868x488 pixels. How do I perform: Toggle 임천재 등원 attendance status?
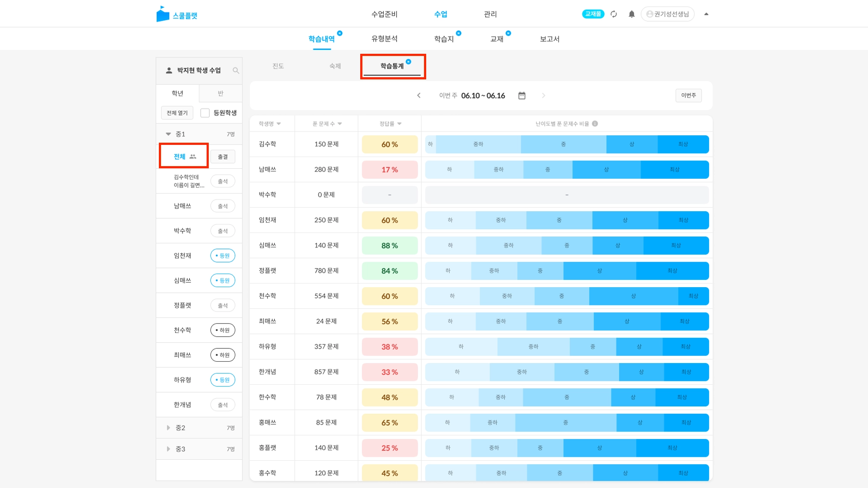[223, 255]
